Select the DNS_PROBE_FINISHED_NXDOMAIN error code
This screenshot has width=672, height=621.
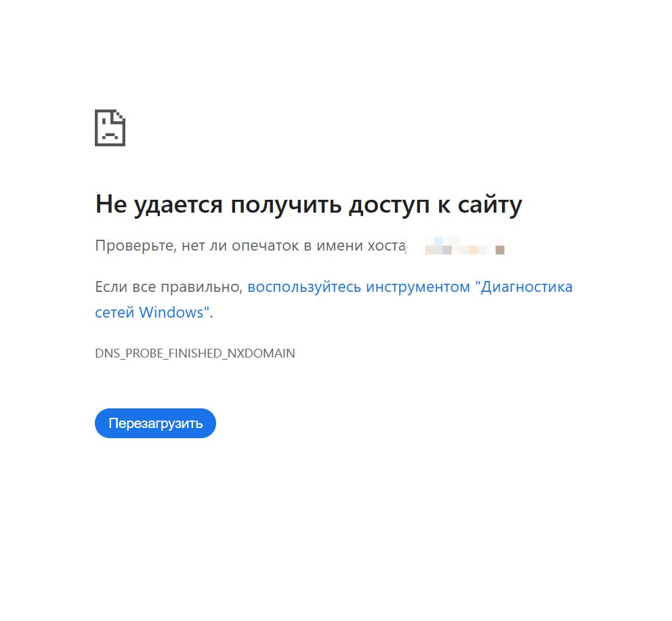click(195, 353)
